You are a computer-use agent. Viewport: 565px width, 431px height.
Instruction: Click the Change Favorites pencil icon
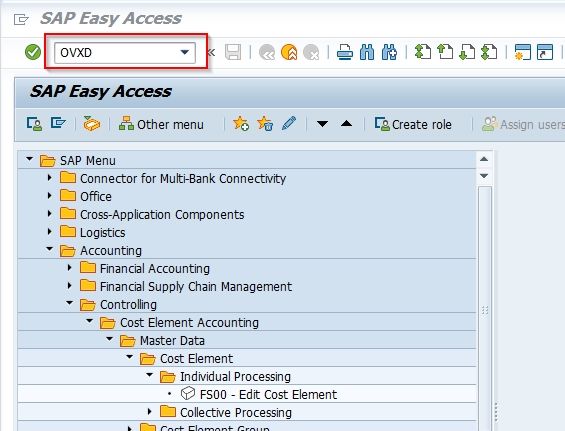289,123
